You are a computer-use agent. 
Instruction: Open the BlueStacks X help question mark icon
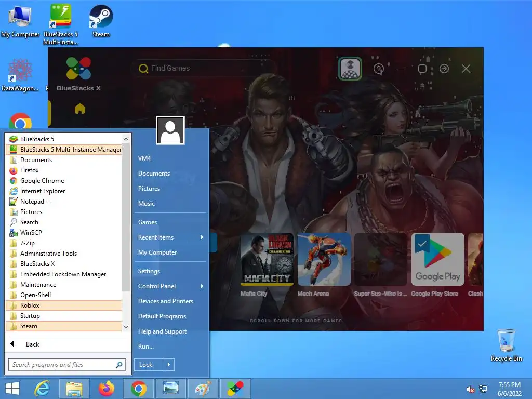(x=379, y=69)
